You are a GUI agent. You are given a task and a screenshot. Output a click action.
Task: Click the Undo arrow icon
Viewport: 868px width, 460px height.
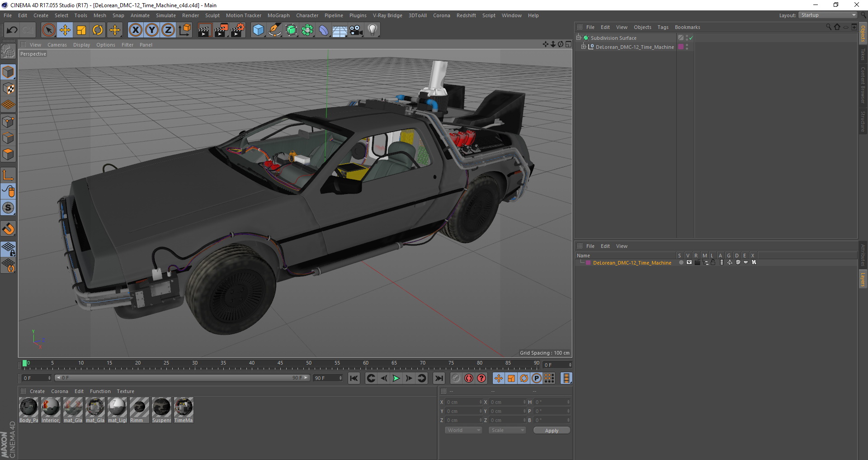pos(12,30)
